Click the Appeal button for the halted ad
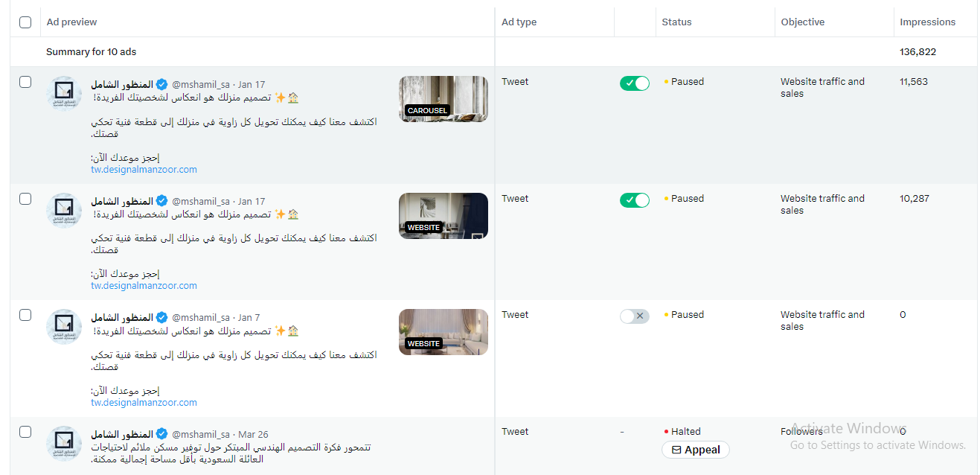The image size is (980, 475). click(696, 450)
